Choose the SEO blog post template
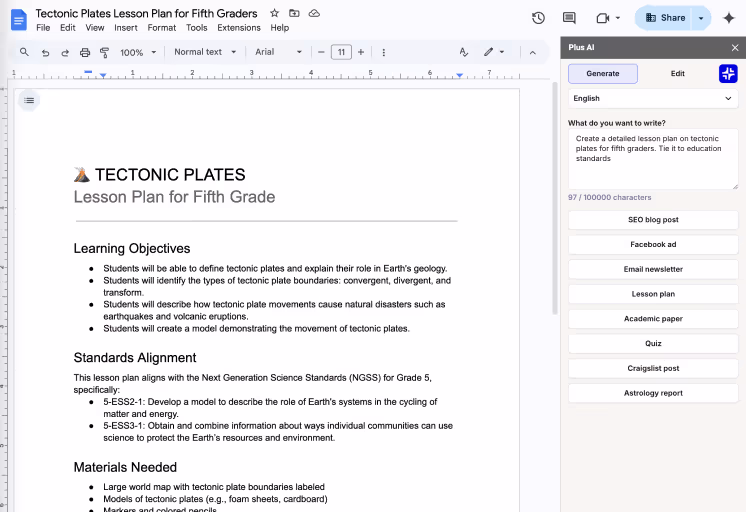The height and width of the screenshot is (512, 746). pyautogui.click(x=653, y=220)
